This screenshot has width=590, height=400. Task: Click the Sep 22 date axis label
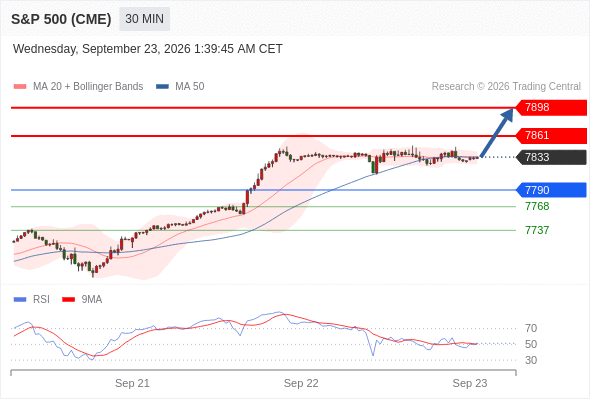pos(301,383)
